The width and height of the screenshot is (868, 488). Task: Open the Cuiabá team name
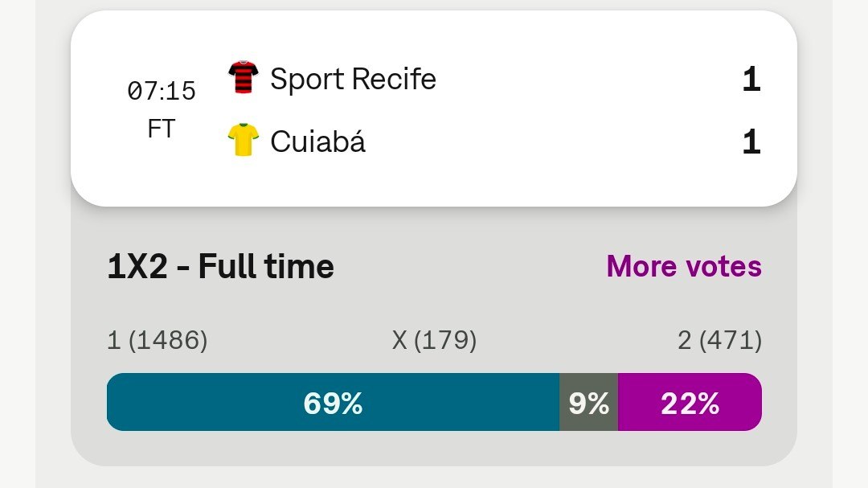317,141
